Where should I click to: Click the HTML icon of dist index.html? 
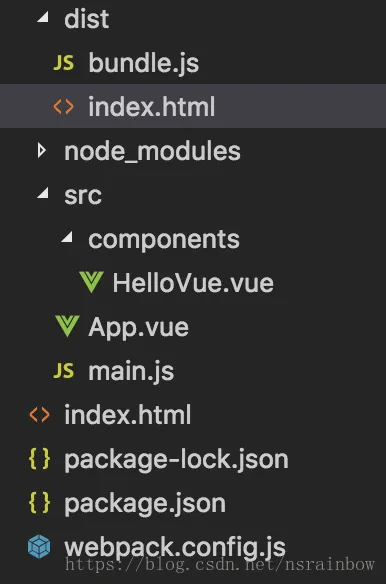(63, 107)
